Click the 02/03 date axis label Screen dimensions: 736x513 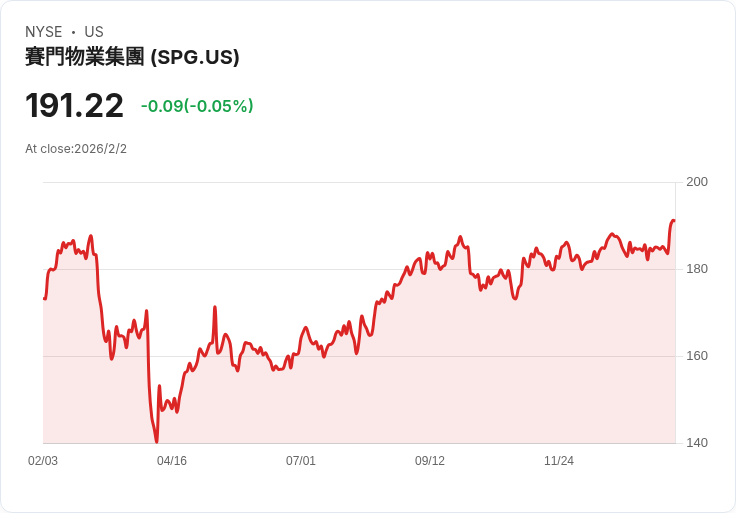tap(43, 461)
